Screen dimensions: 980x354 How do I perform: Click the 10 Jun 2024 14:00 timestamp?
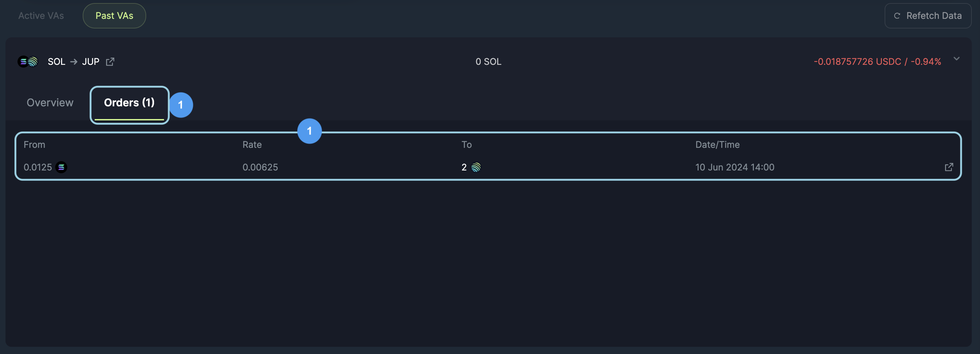(x=735, y=167)
